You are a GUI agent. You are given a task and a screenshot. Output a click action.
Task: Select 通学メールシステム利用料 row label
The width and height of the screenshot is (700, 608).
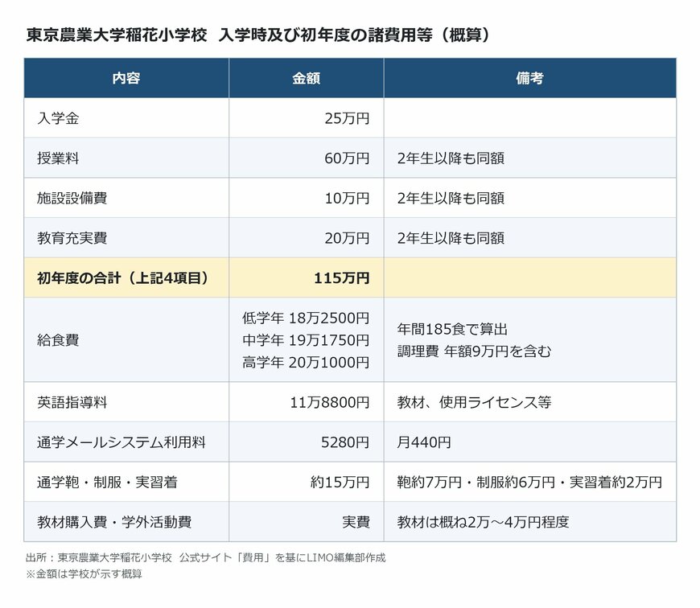(121, 442)
